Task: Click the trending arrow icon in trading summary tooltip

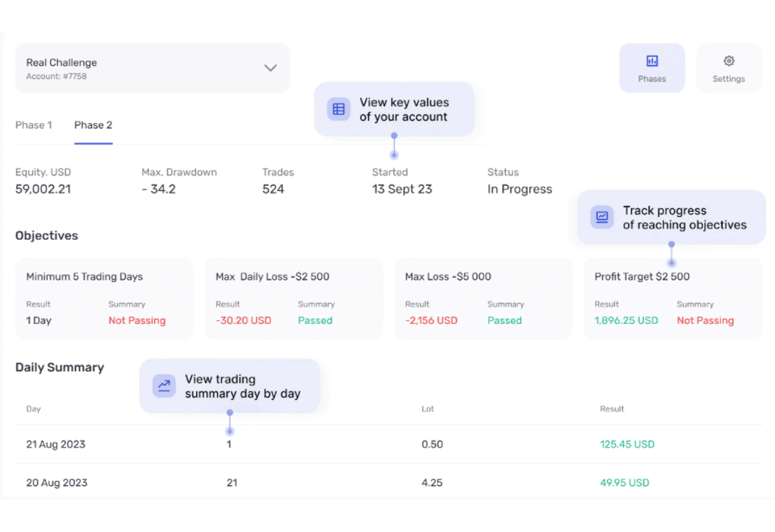Action: pos(164,386)
